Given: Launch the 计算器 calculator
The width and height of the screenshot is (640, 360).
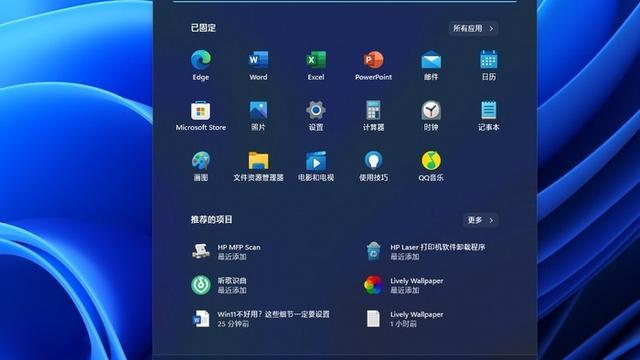Looking at the screenshot, I should 373,111.
